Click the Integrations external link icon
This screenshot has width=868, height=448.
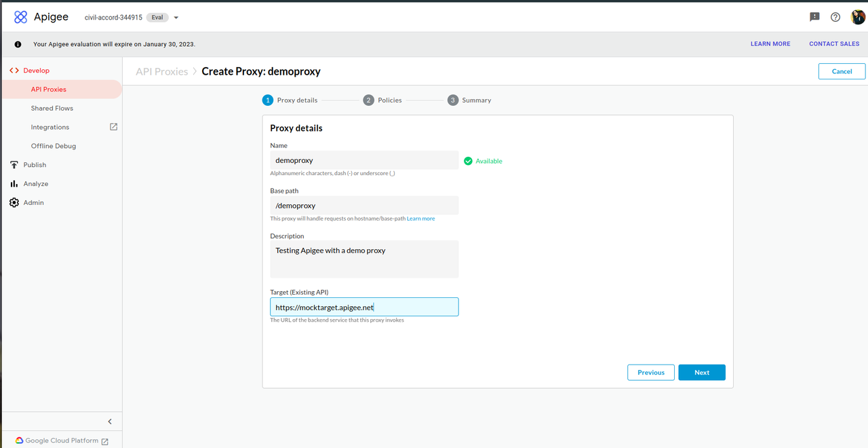[x=114, y=127]
